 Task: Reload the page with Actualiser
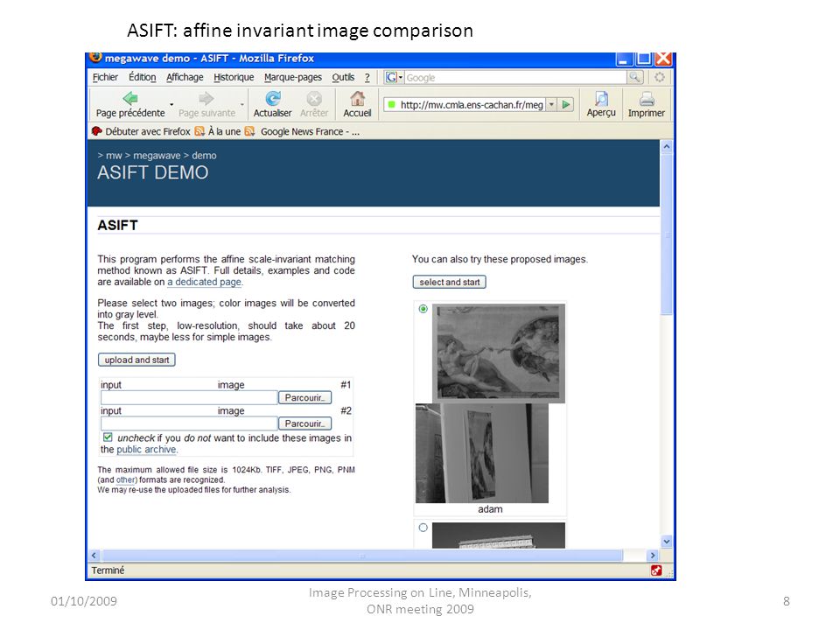pyautogui.click(x=273, y=99)
